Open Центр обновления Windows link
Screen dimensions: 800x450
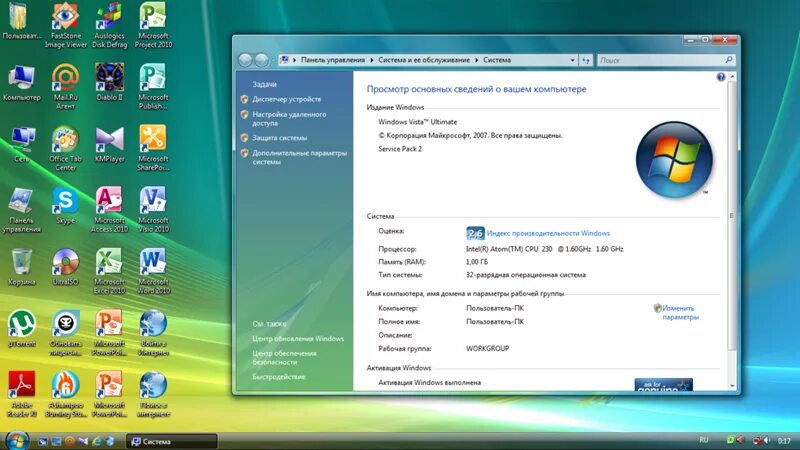click(298, 338)
